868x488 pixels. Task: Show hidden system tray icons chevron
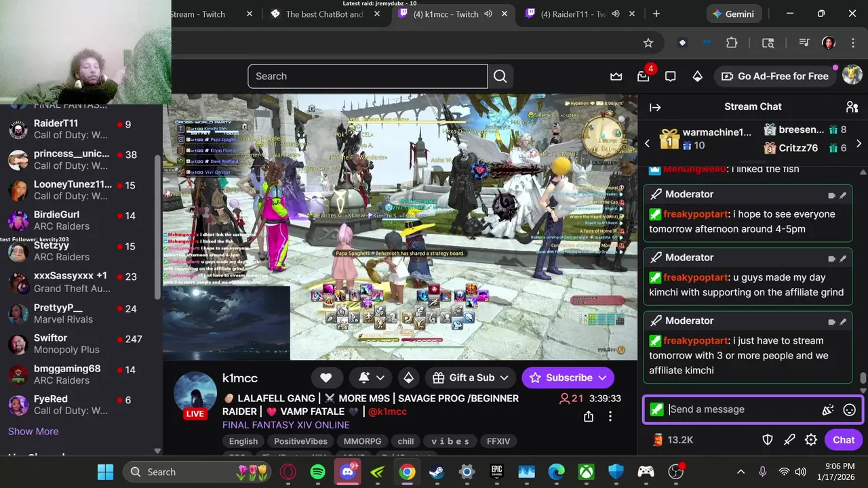(741, 472)
